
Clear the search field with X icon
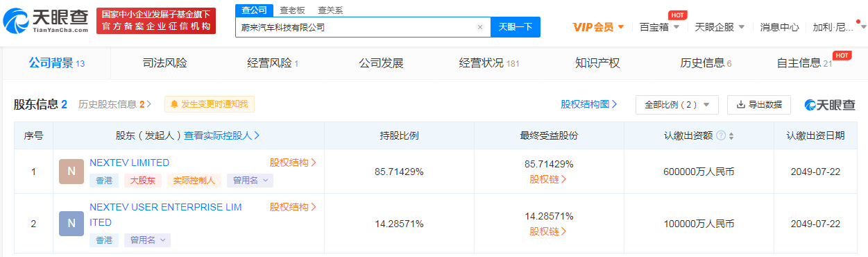click(x=479, y=27)
